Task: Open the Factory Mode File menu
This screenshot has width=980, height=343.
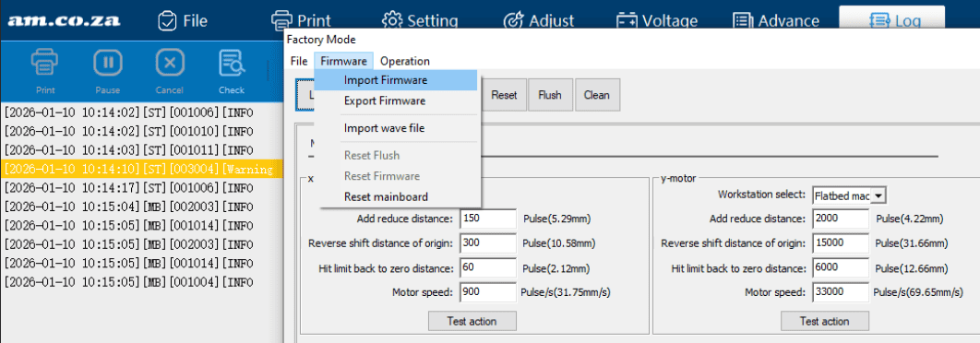Action: tap(299, 61)
